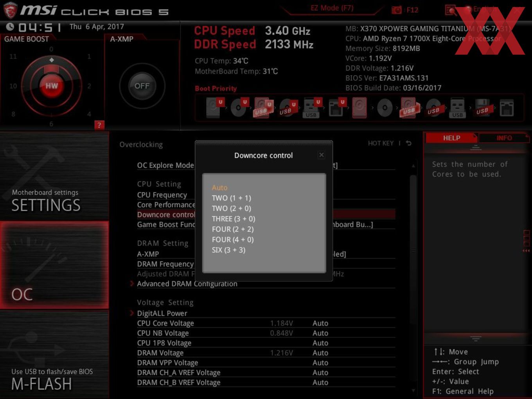The height and width of the screenshot is (399, 532).
Task: Select the UEFI CD/DVD boot device icon
Action: coord(239,108)
